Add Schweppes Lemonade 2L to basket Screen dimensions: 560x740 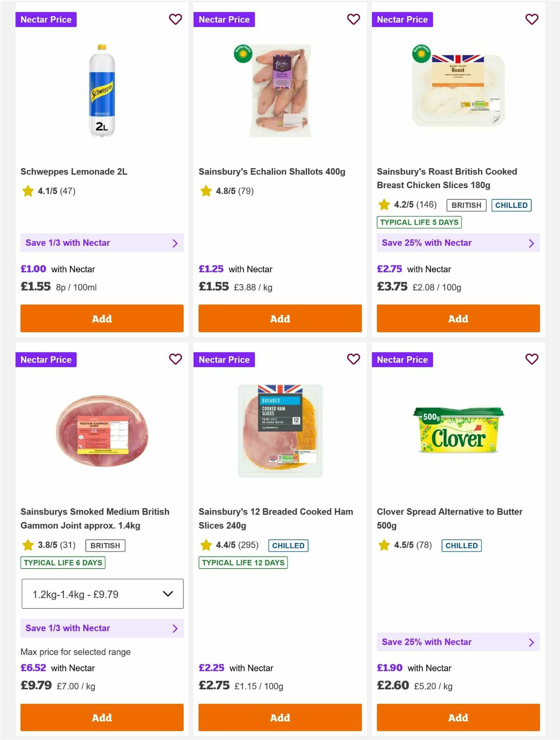tap(102, 318)
